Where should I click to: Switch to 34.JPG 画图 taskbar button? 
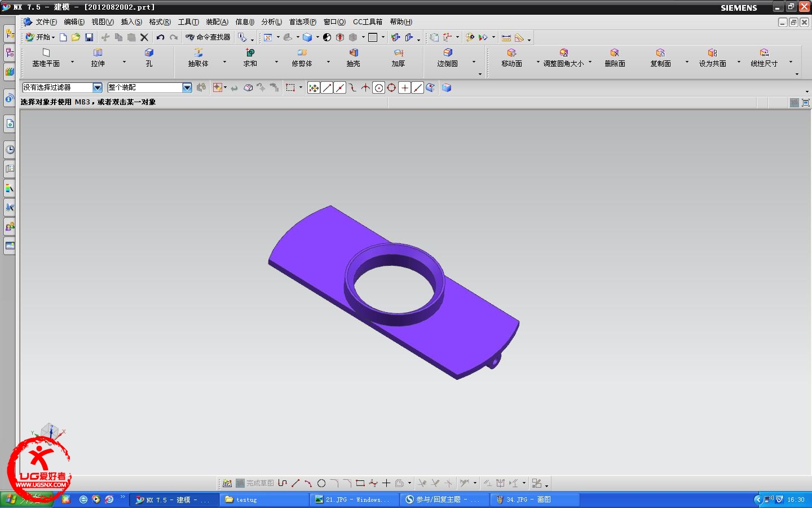[535, 500]
